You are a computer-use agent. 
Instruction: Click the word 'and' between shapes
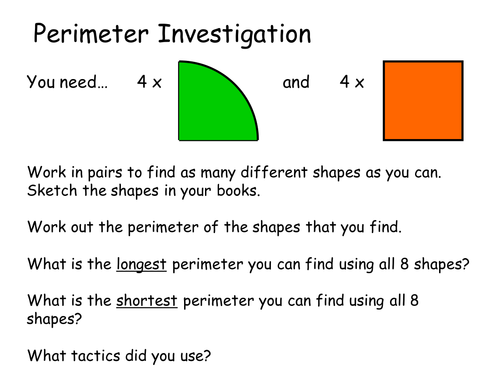(296, 82)
